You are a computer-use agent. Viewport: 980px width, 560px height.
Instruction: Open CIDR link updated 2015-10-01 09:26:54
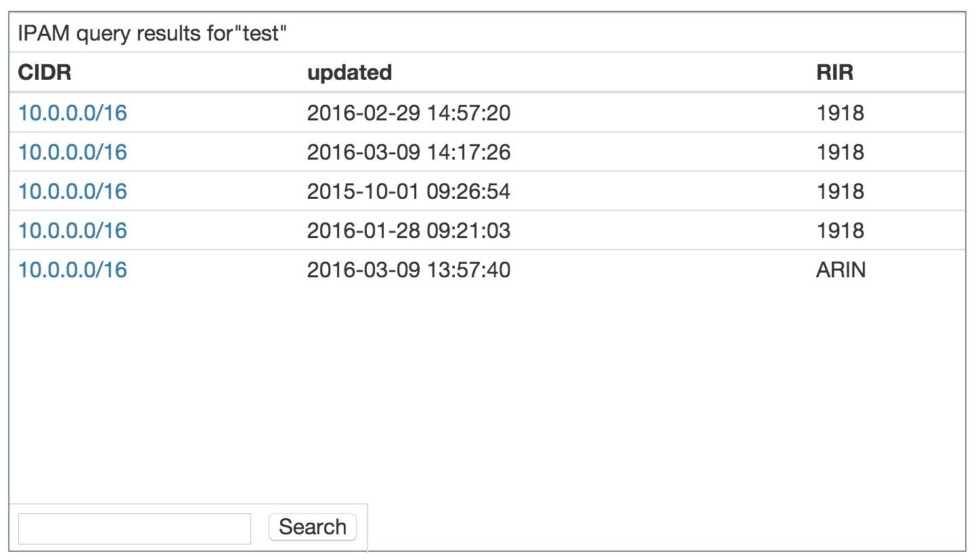point(72,191)
